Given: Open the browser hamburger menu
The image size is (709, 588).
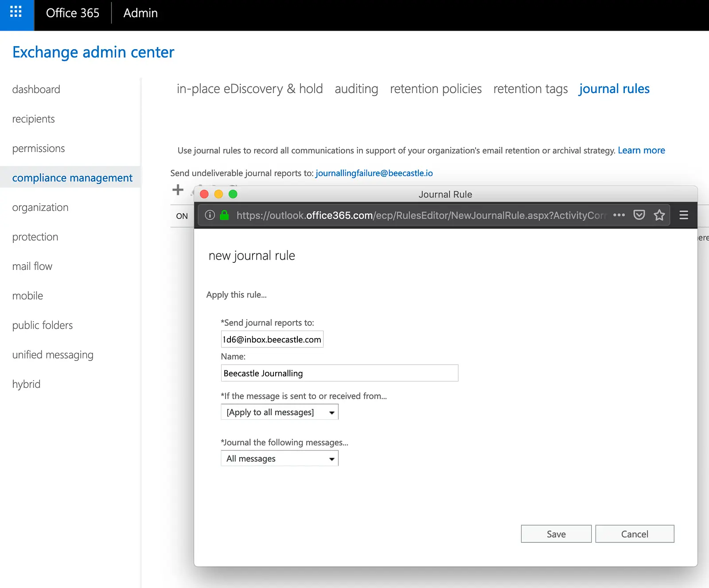Looking at the screenshot, I should [684, 215].
